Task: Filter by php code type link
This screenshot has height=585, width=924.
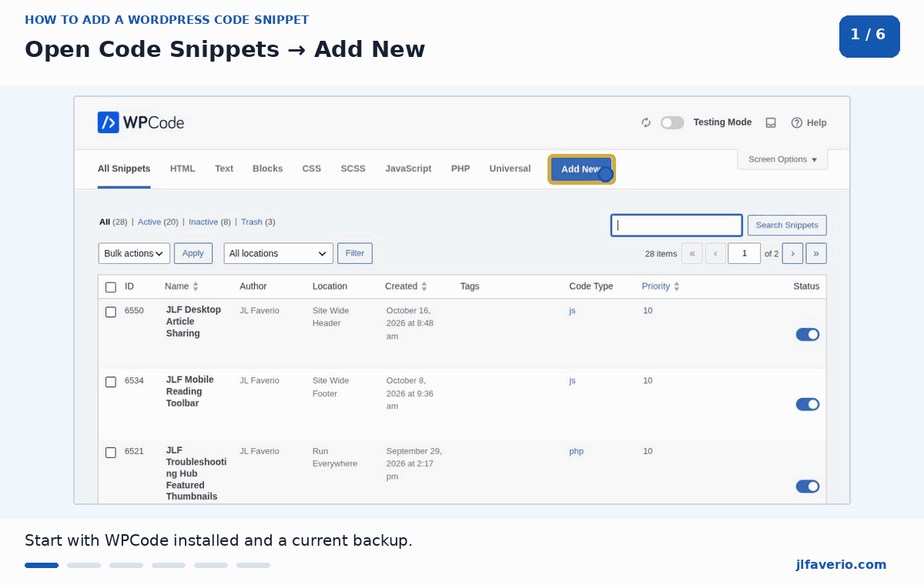Action: pyautogui.click(x=576, y=451)
